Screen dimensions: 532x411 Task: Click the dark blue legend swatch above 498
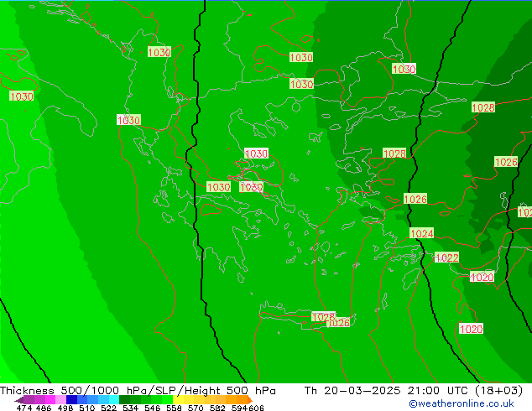pos(71,399)
